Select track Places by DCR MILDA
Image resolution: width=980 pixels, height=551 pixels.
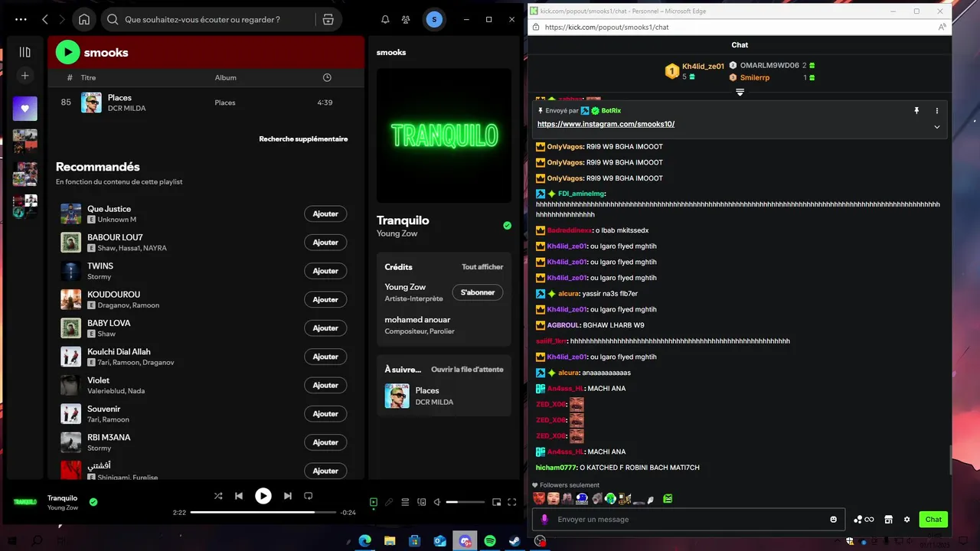click(206, 103)
